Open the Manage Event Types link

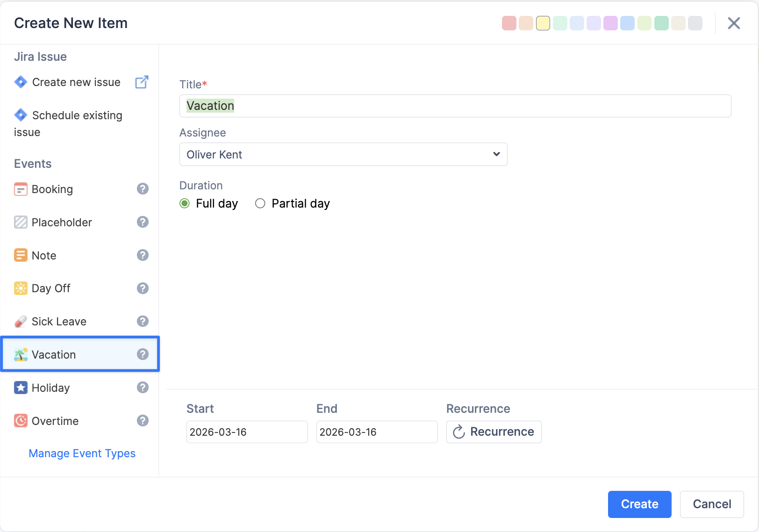pos(82,453)
